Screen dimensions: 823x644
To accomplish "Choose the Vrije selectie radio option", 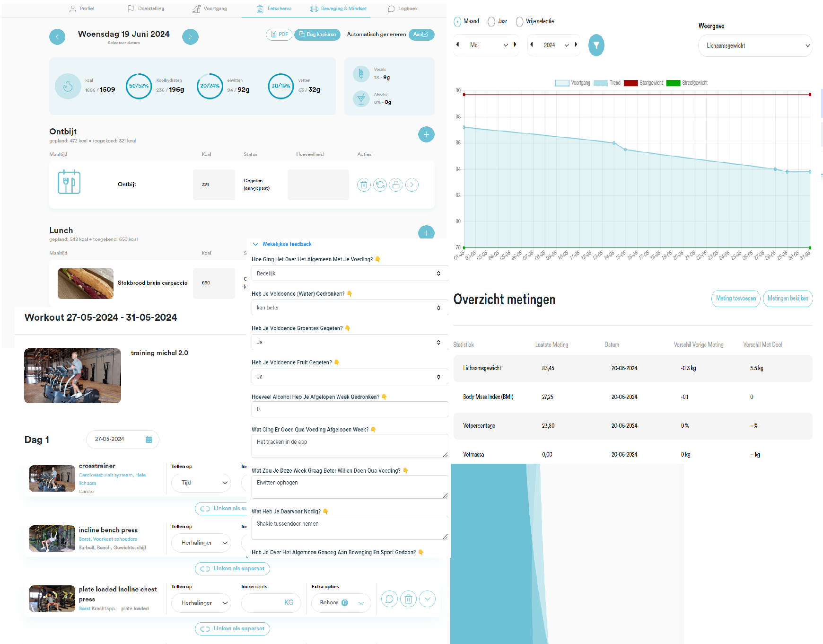I will pyautogui.click(x=519, y=22).
